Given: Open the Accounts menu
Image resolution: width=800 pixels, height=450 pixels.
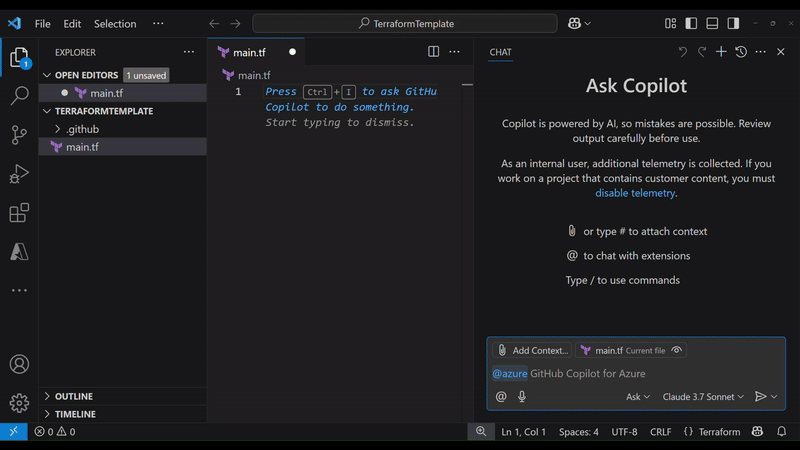Looking at the screenshot, I should pyautogui.click(x=19, y=364).
